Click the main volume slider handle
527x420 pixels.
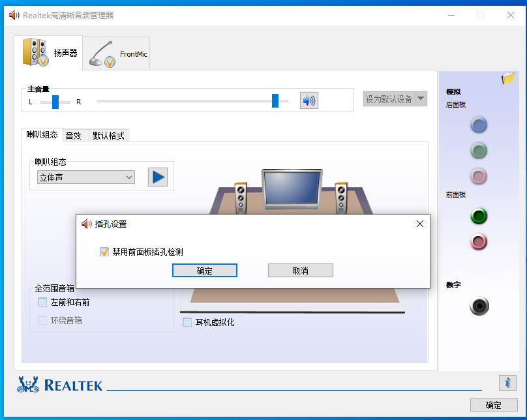point(275,100)
